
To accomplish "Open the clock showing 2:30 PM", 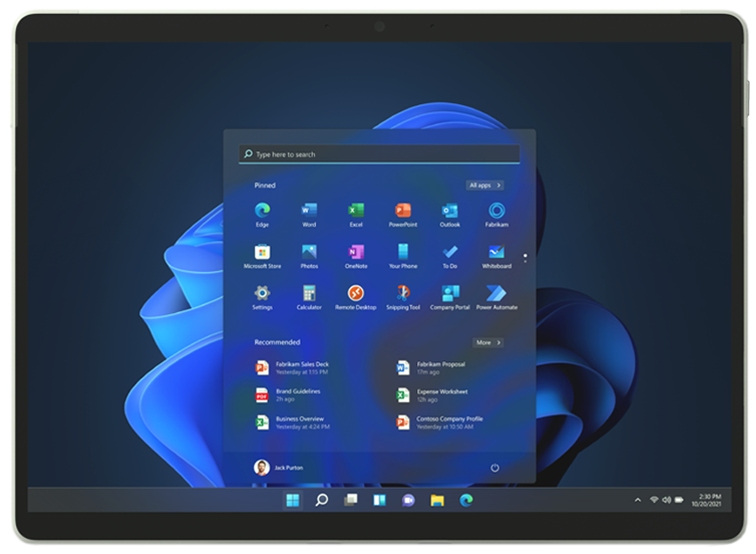I will [706, 500].
